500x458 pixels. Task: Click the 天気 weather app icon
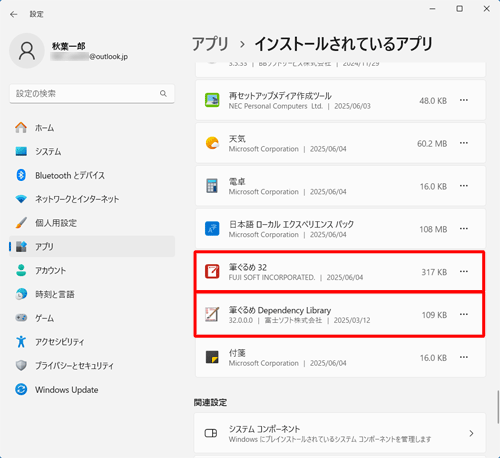[x=212, y=143]
